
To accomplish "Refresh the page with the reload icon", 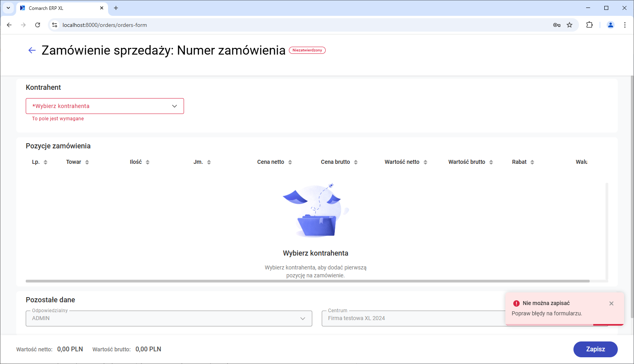I will (x=38, y=25).
